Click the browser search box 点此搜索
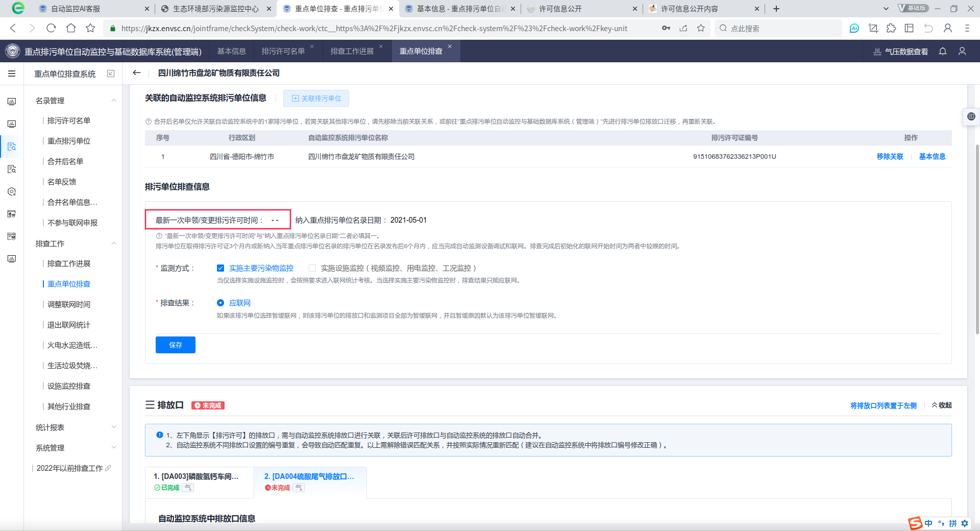980x531 pixels. tap(778, 28)
